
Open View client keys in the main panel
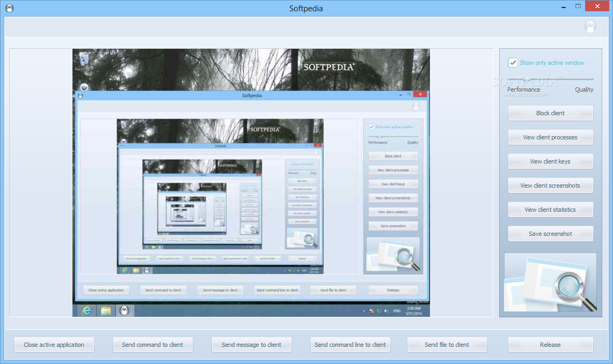[550, 161]
